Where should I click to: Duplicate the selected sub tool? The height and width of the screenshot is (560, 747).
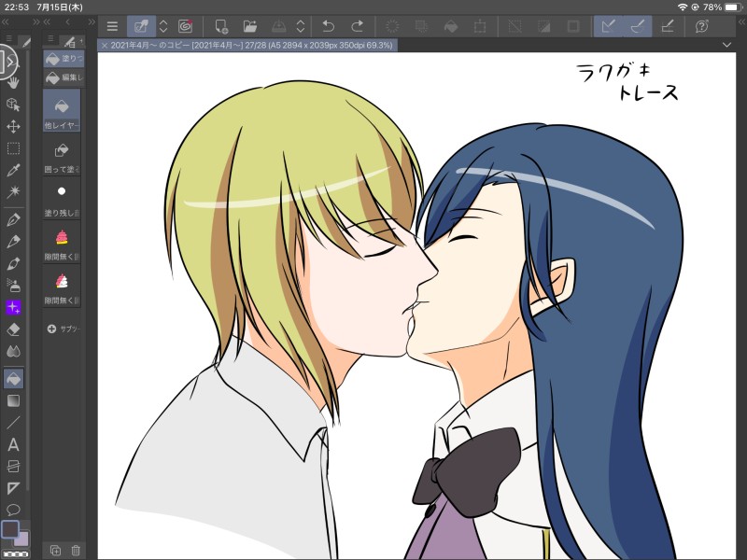55,551
